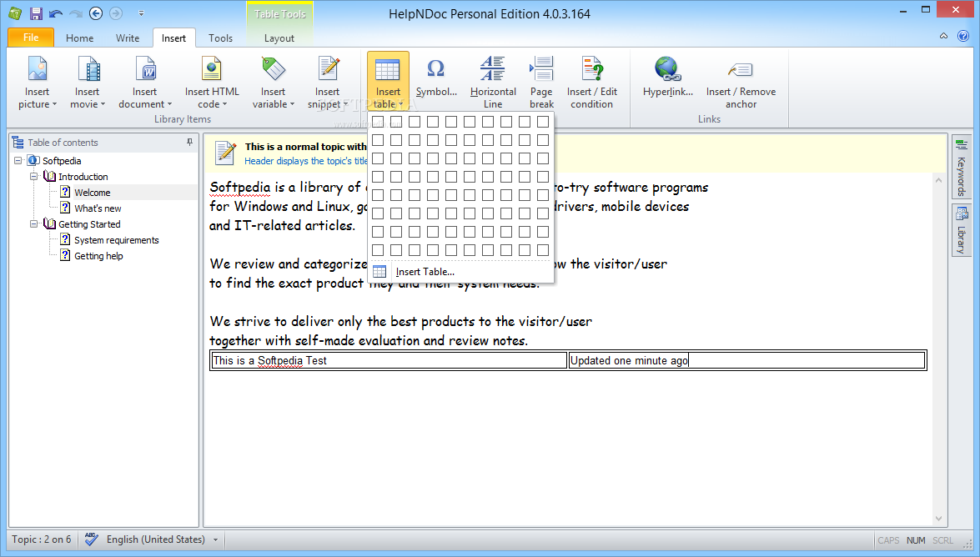Select the Welcome topic

[92, 193]
